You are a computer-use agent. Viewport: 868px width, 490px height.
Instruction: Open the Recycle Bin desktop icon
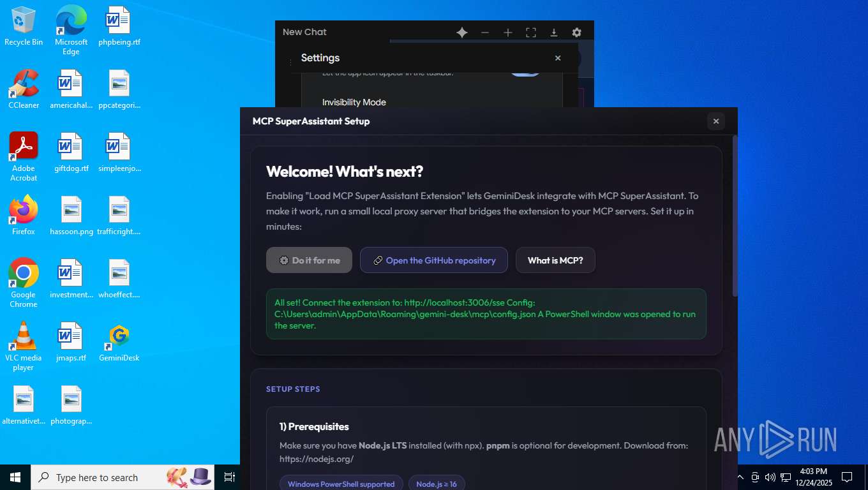[x=24, y=27]
